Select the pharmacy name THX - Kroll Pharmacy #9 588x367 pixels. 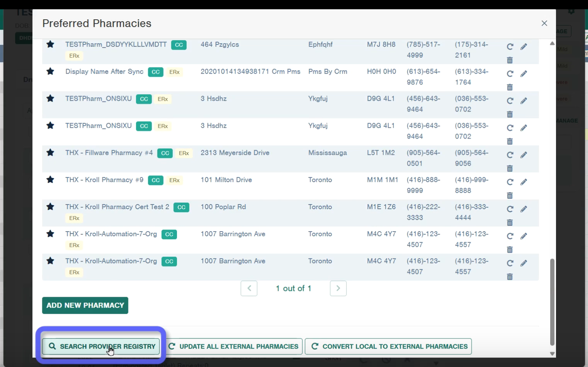pyautogui.click(x=104, y=180)
